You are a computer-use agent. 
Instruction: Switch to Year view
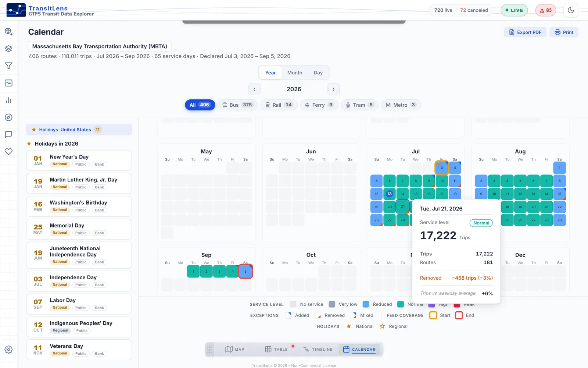pyautogui.click(x=270, y=72)
